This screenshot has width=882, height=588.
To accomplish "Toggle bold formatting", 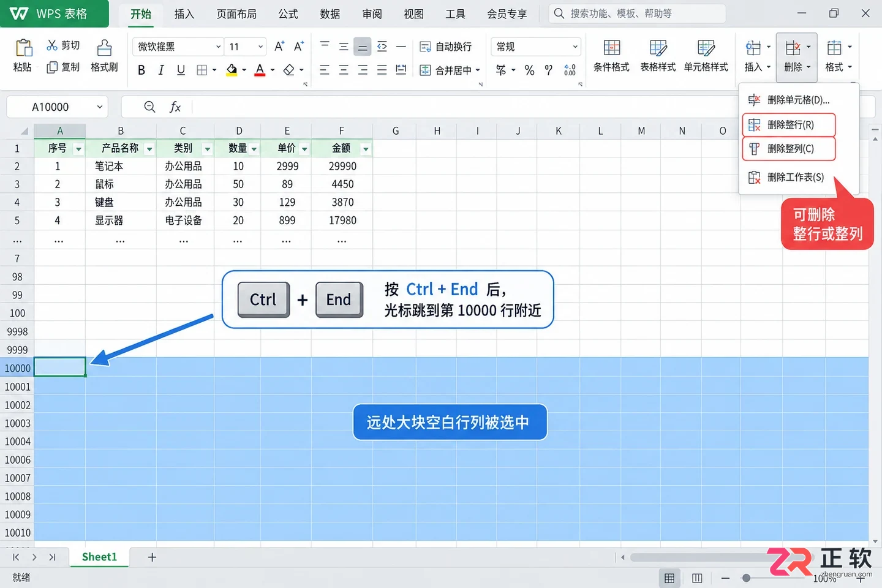I will click(x=141, y=70).
